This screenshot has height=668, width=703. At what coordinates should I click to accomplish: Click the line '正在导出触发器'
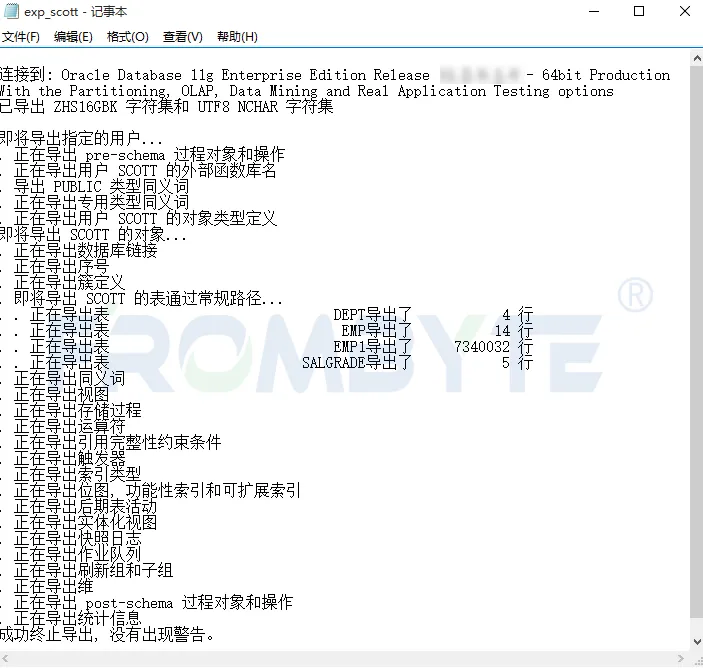click(x=69, y=459)
